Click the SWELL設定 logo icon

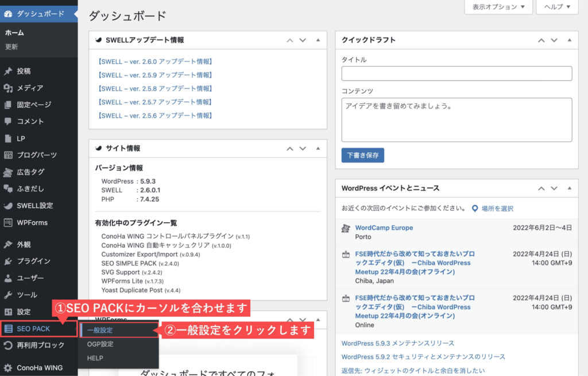8,206
